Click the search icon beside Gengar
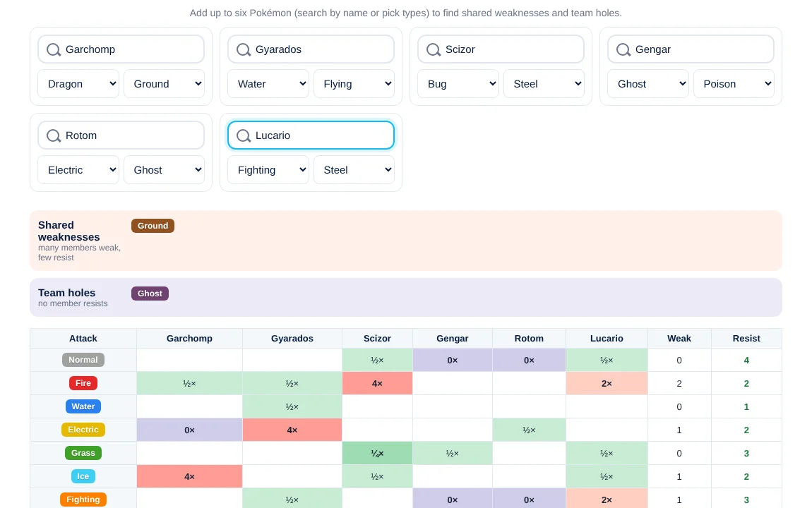The image size is (812, 508). click(623, 49)
